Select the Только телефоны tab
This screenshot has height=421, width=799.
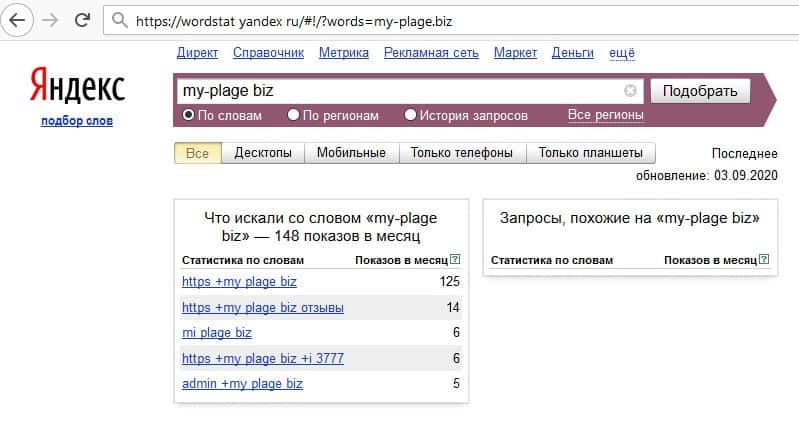pos(462,153)
